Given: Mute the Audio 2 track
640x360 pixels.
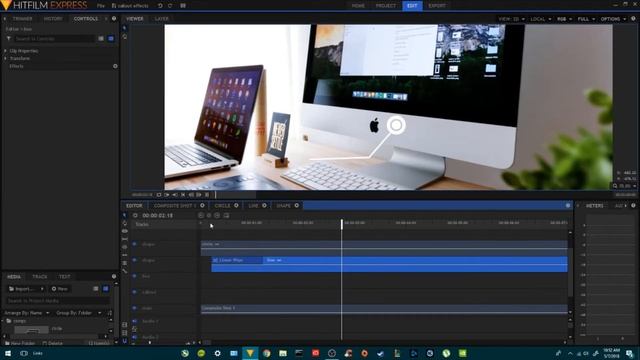Looking at the screenshot, I should coord(134,337).
